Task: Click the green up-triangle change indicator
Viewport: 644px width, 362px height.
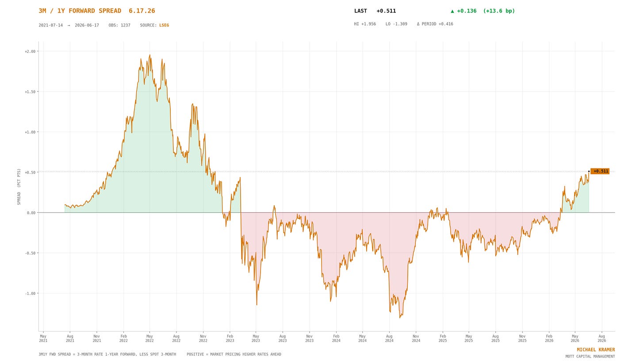Action: (452, 11)
